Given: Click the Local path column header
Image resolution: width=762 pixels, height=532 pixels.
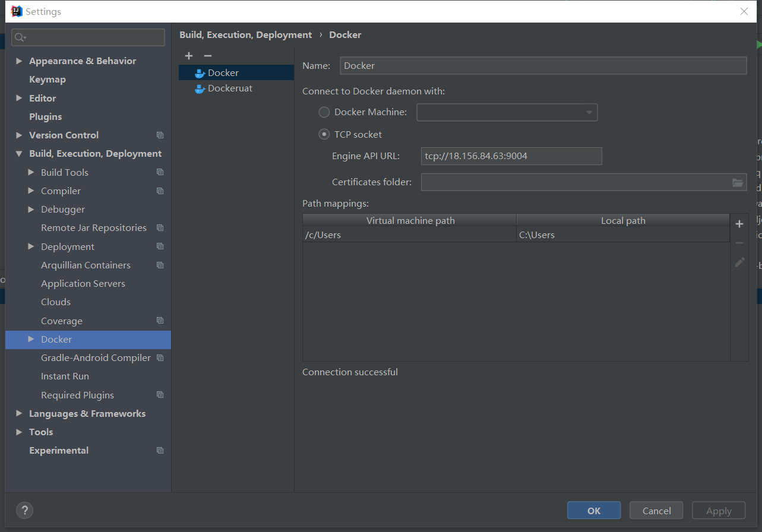Looking at the screenshot, I should (623, 220).
